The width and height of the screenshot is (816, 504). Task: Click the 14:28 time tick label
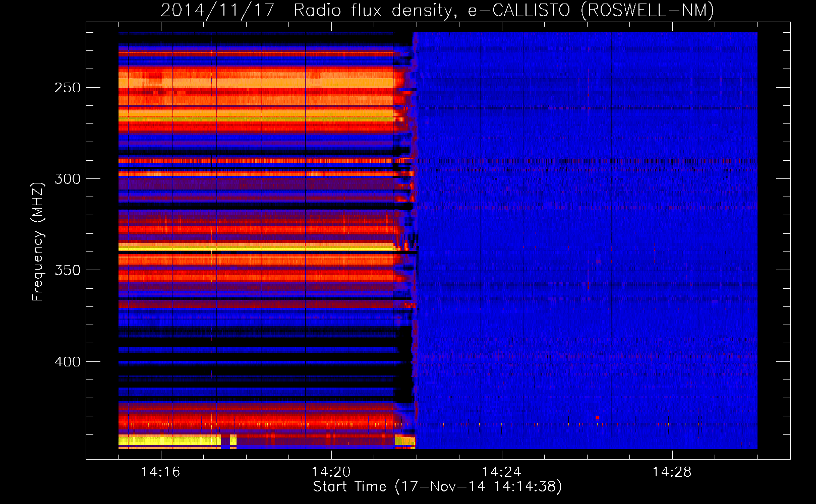pyautogui.click(x=672, y=472)
